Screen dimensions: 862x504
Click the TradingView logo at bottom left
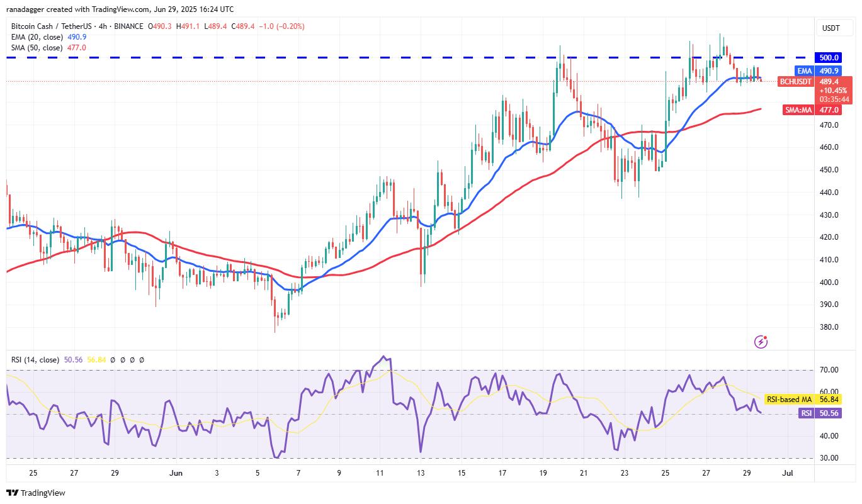[36, 493]
